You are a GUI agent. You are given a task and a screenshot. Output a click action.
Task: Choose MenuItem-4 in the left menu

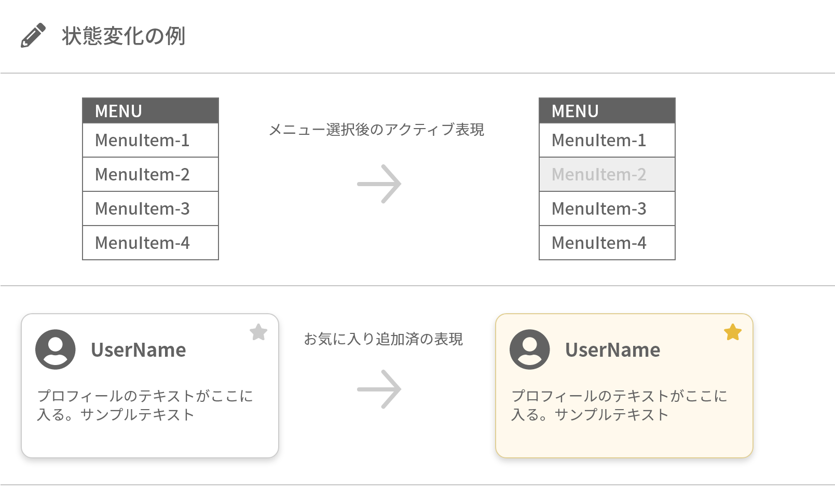150,243
